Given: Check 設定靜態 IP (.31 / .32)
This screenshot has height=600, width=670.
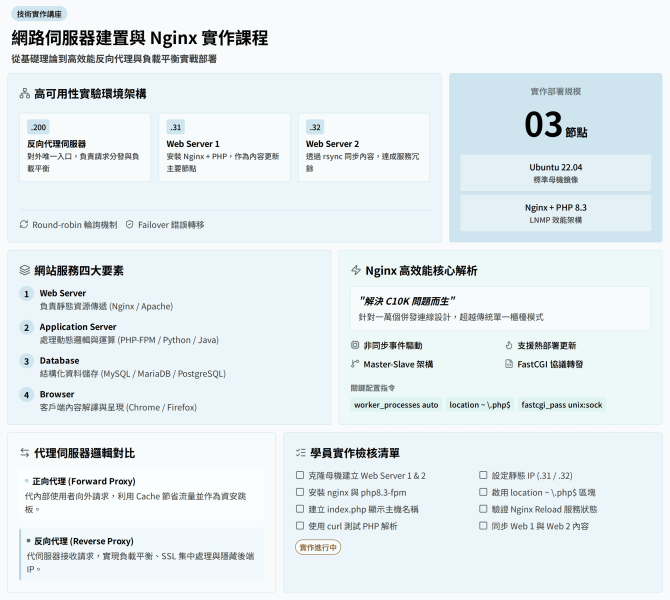Looking at the screenshot, I should pos(483,475).
